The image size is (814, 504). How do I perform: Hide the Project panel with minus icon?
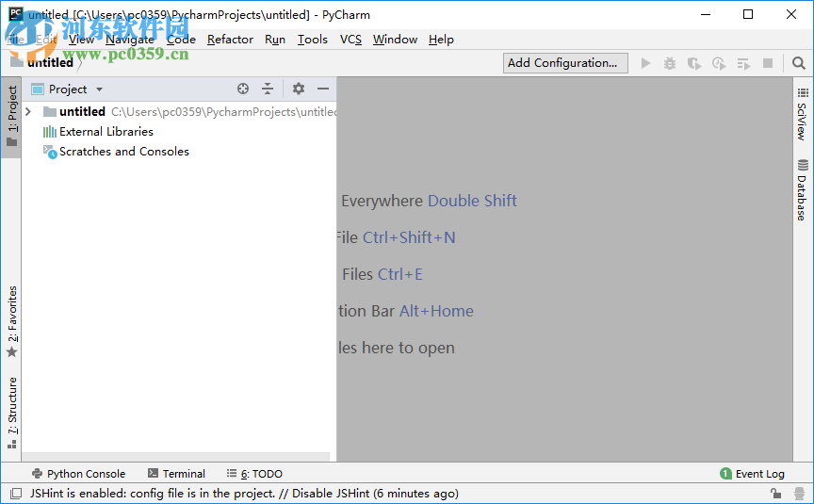[x=323, y=89]
